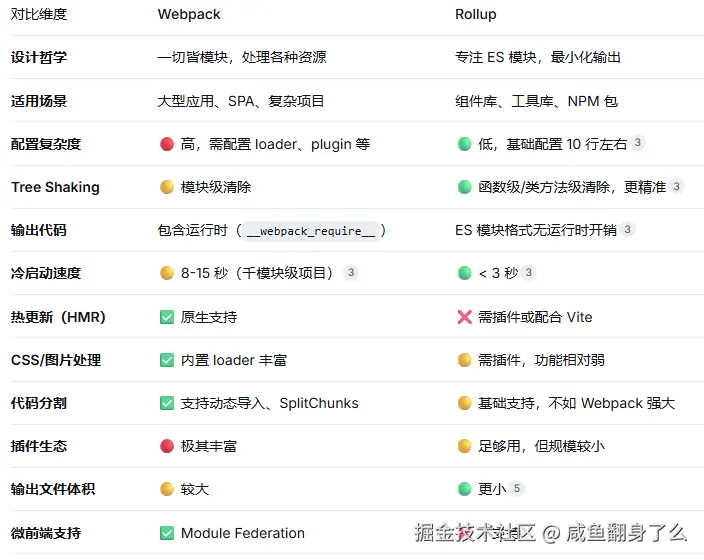Click text 基础支持，不如 Webpack 强大
This screenshot has height=560, width=704.
(x=576, y=403)
